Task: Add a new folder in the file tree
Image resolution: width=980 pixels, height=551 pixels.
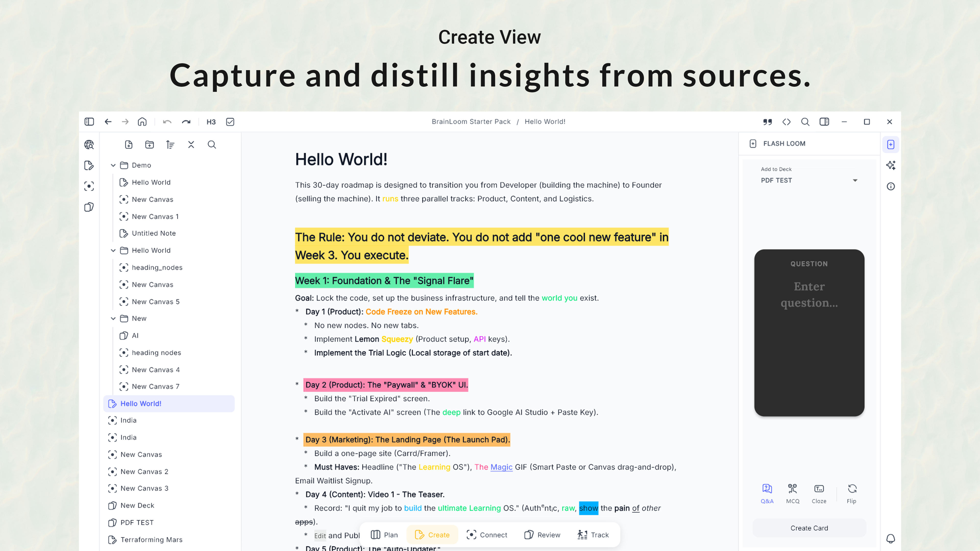Action: click(150, 144)
